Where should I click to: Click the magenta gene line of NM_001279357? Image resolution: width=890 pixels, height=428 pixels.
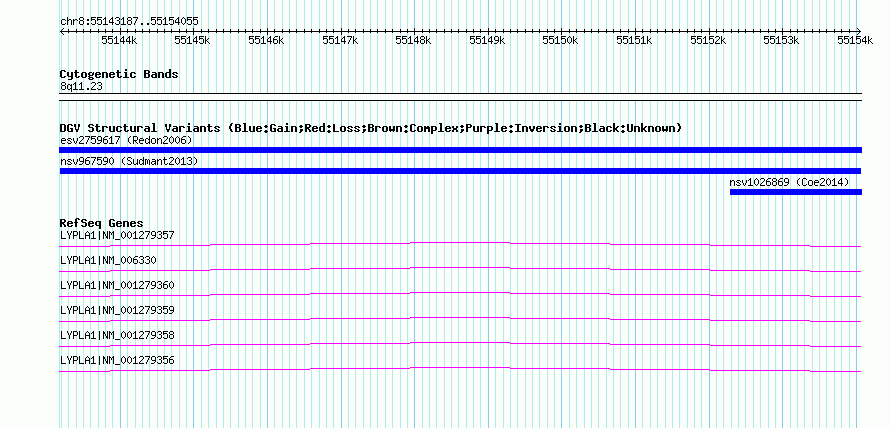460,243
